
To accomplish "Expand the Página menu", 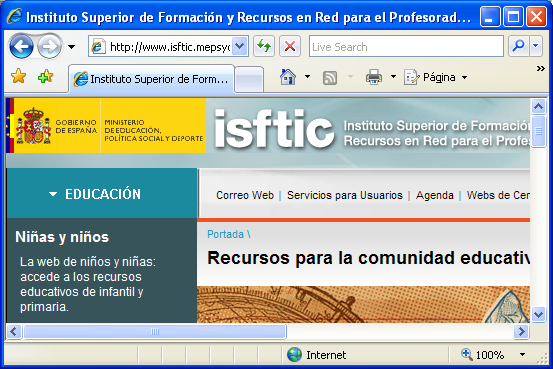I will tap(436, 77).
